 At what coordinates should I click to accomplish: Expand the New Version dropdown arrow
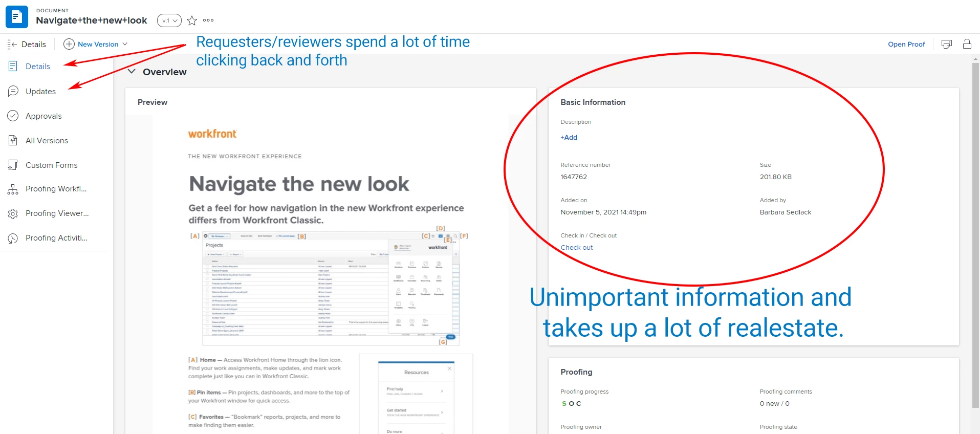125,44
